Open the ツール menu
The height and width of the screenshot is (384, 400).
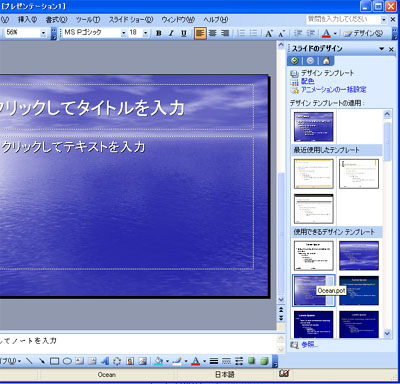coord(87,19)
